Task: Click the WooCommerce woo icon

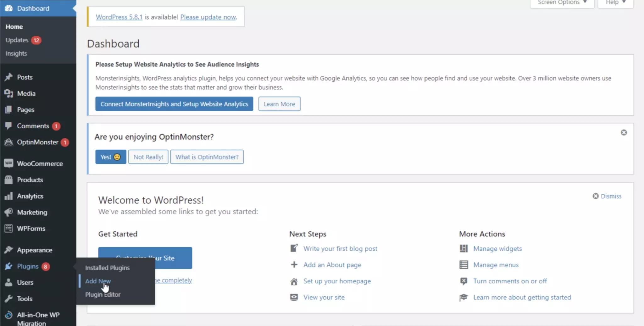Action: (9, 163)
